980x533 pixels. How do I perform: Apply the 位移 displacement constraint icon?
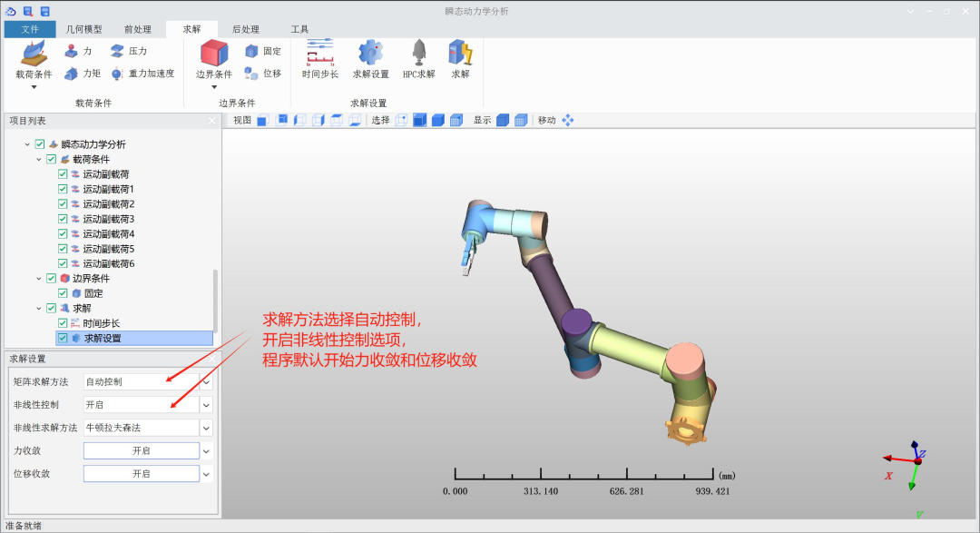(x=251, y=74)
